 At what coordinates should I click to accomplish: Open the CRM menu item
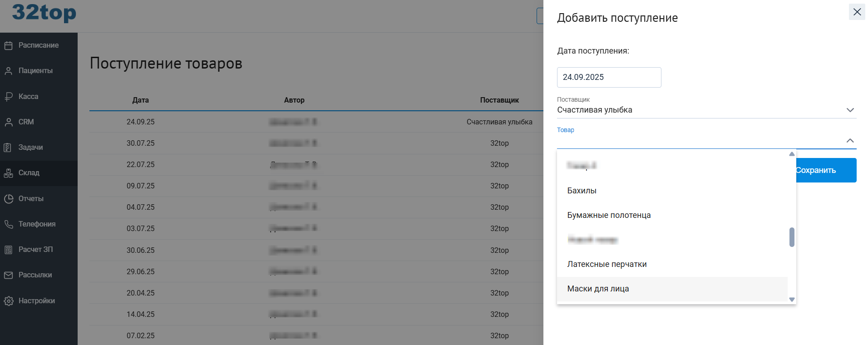point(26,122)
